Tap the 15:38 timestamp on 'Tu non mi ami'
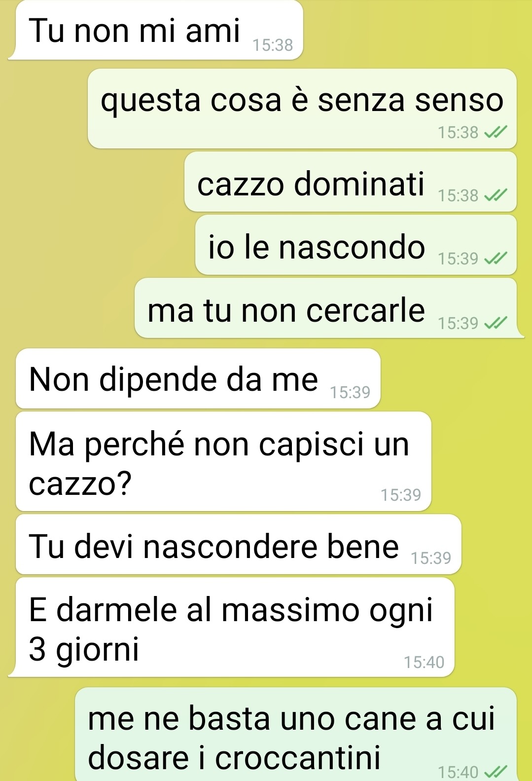This screenshot has height=781, width=532. (x=273, y=45)
